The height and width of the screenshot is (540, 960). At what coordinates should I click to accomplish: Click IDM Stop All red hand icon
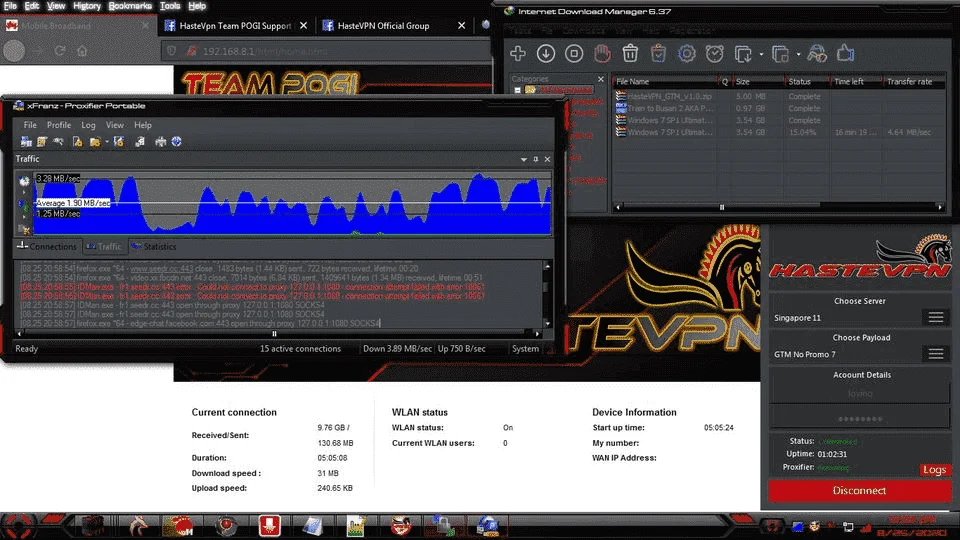602,54
